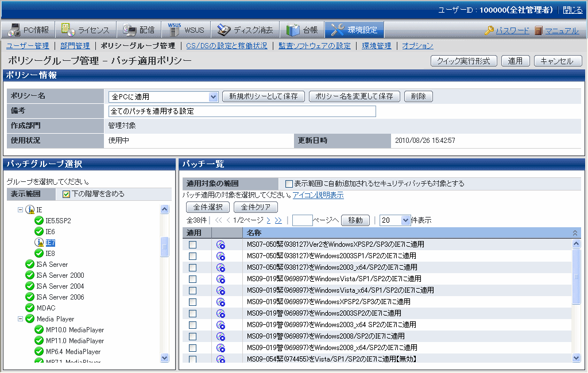This screenshot has height=373, width=588.
Task: Select the ISA Server tree item
Action: click(52, 265)
